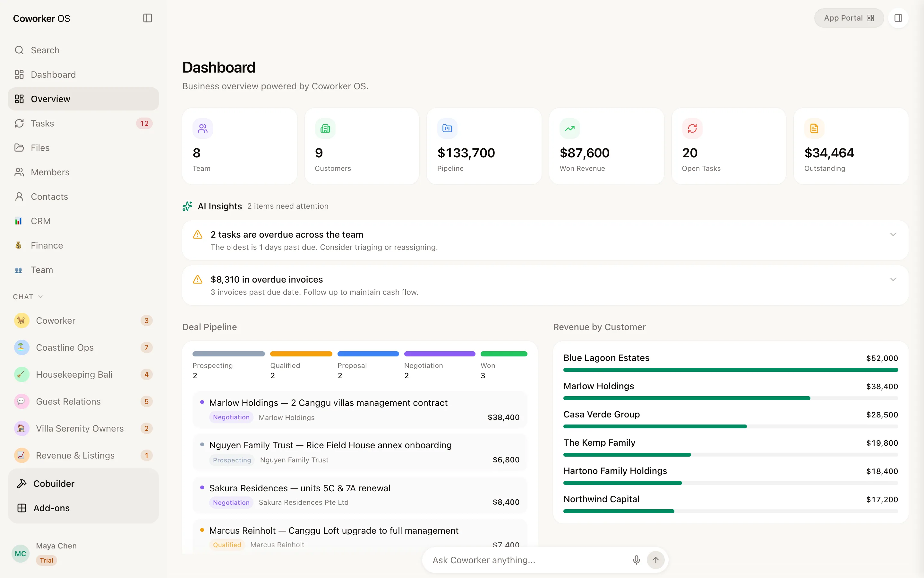Click the Tasks badge showing 12
This screenshot has height=578, width=924.
[144, 124]
